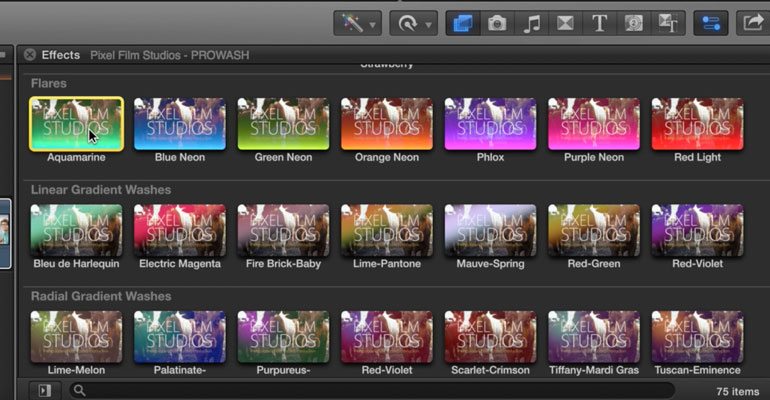Select the Green Neon flare effect
The height and width of the screenshot is (400, 770).
click(x=283, y=124)
